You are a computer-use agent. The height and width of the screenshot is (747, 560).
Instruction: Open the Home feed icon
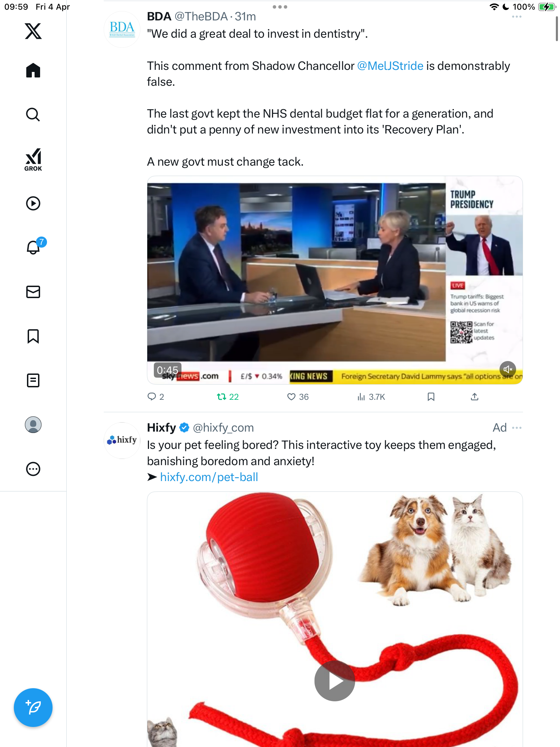click(x=33, y=71)
